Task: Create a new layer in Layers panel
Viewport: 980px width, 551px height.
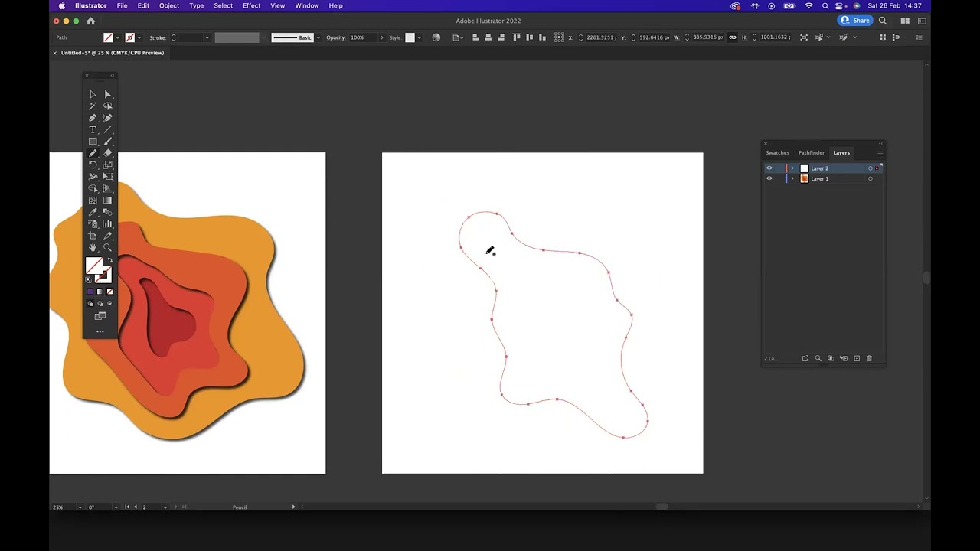Action: pos(857,358)
